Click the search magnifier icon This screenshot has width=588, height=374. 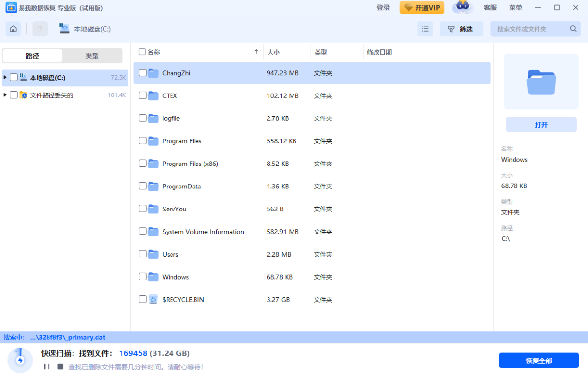(573, 29)
